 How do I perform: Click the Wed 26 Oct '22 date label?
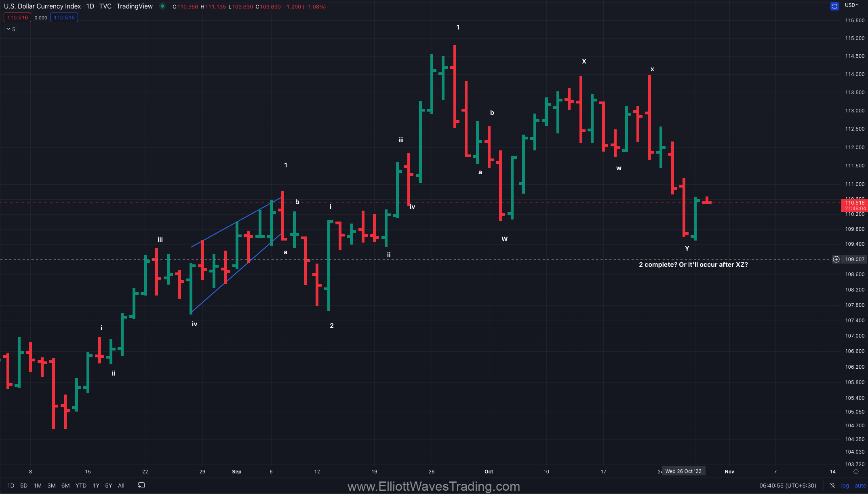(x=683, y=471)
